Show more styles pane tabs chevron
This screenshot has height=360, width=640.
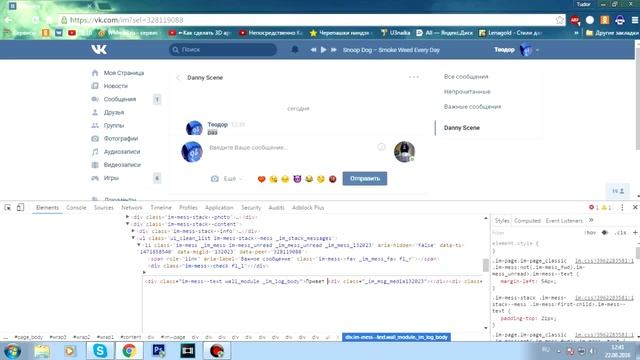[x=591, y=220]
